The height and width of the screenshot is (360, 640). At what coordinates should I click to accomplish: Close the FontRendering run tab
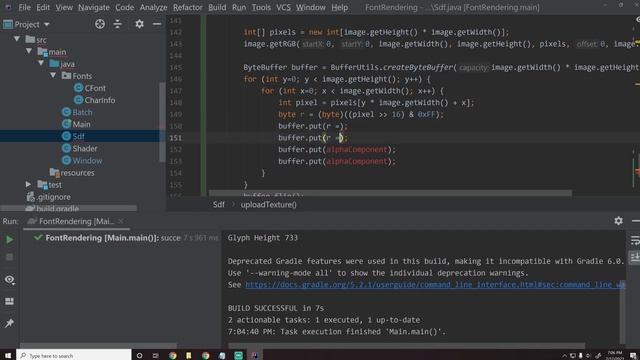pyautogui.click(x=121, y=221)
